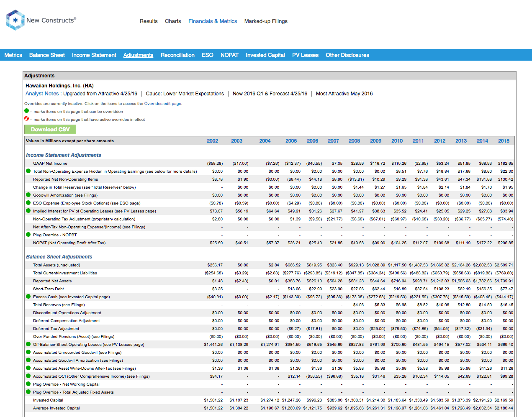Click the Total Assets (unadjusted) row label

pyautogui.click(x=57, y=265)
